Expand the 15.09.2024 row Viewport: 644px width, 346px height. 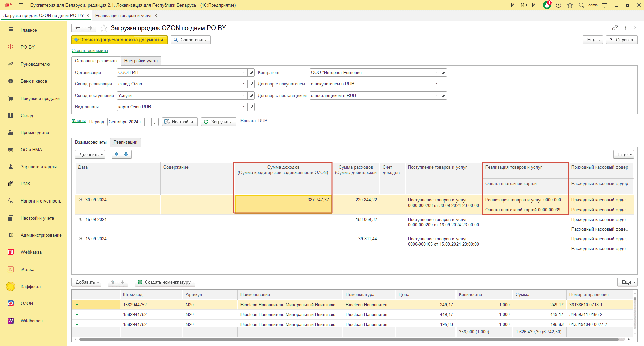tap(80, 239)
